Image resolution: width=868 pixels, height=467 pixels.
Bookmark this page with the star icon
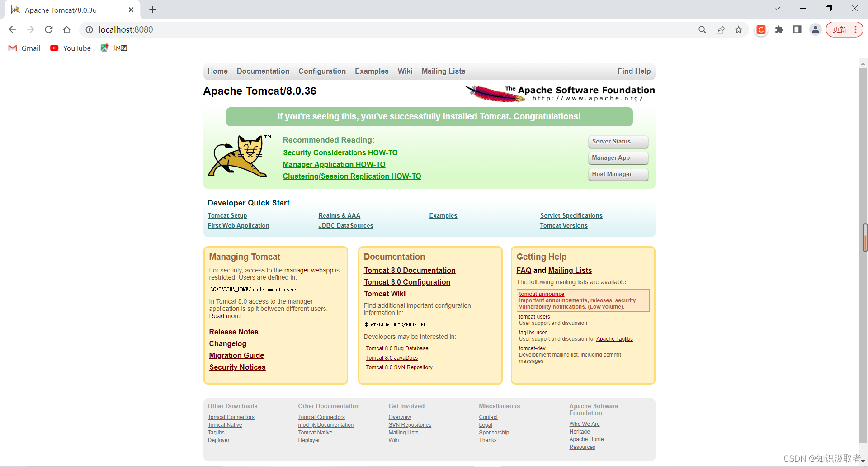point(739,29)
